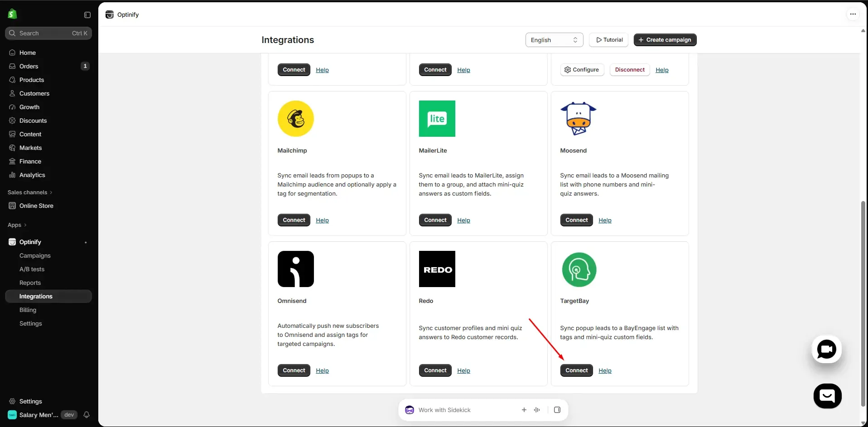The image size is (868, 427).
Task: Expand the Sales channels section
Action: [30, 192]
